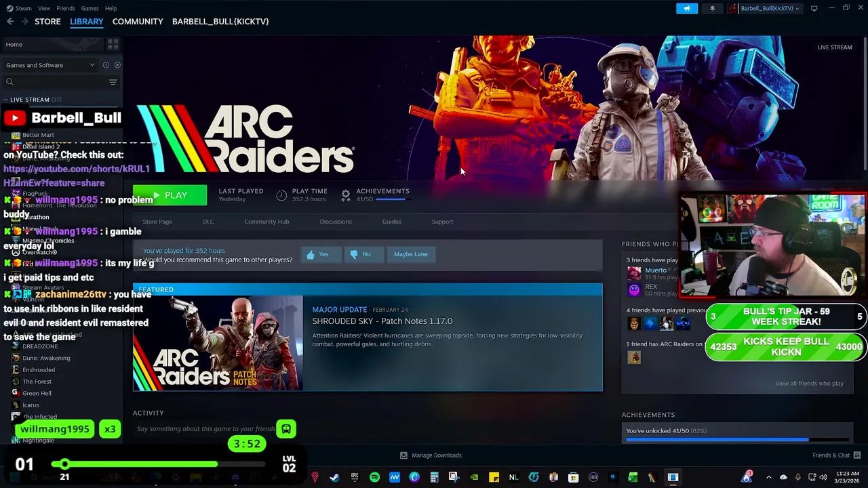Open the BARBELL_BULL{KICKTV} profile tab

(x=220, y=22)
